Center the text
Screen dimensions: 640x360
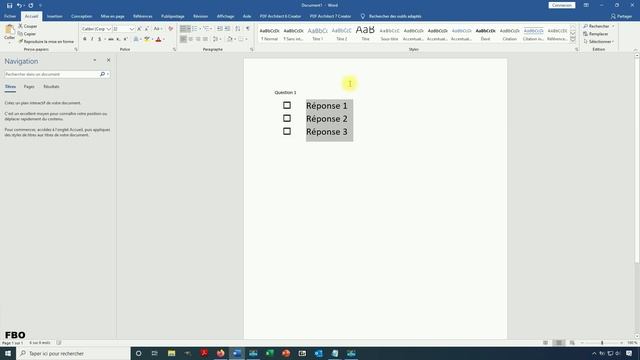pos(191,39)
